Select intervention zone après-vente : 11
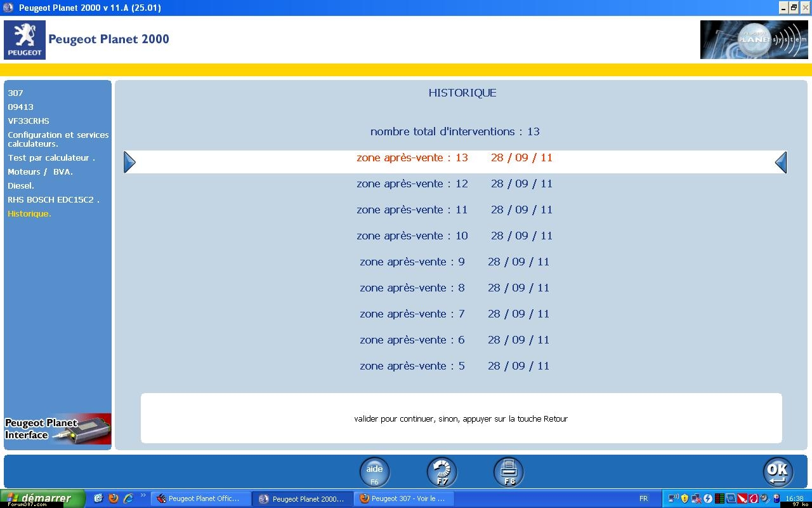Image resolution: width=812 pixels, height=508 pixels. tap(454, 210)
